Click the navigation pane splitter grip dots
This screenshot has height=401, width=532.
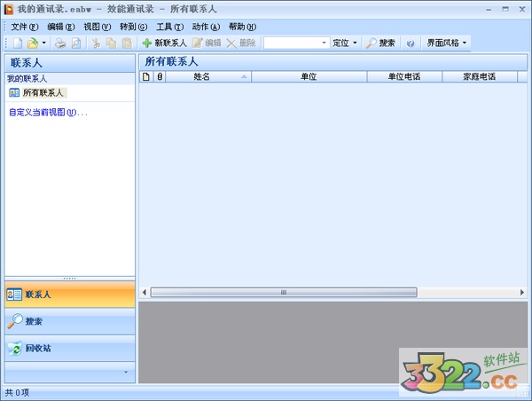pos(69,279)
